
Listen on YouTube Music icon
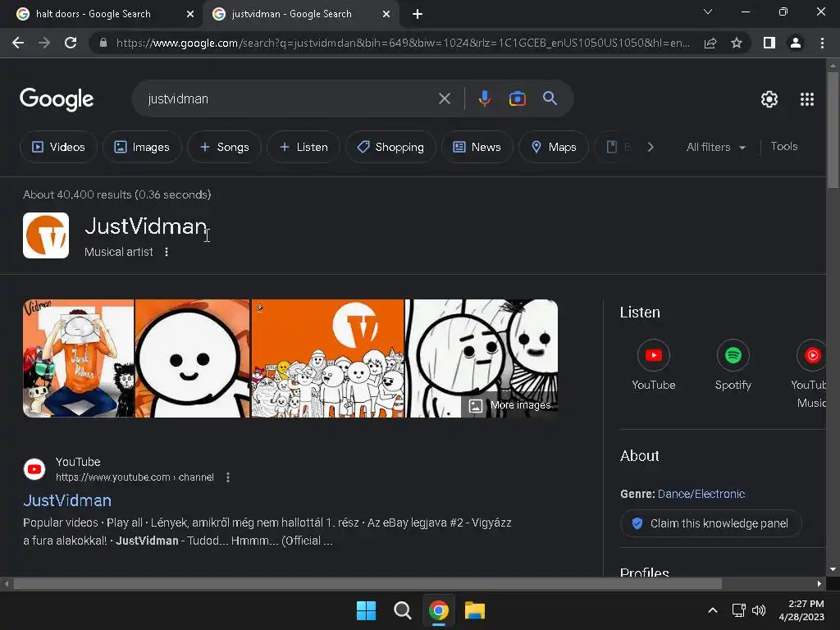(811, 355)
